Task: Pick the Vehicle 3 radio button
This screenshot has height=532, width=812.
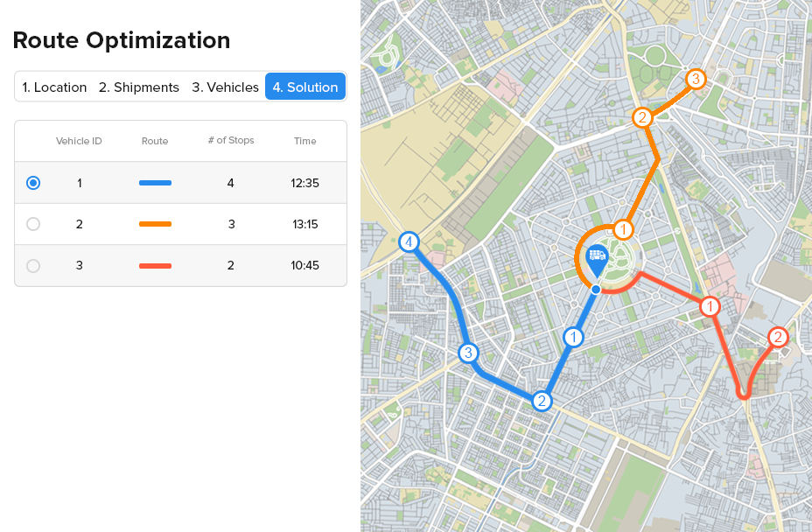Action: 33,265
